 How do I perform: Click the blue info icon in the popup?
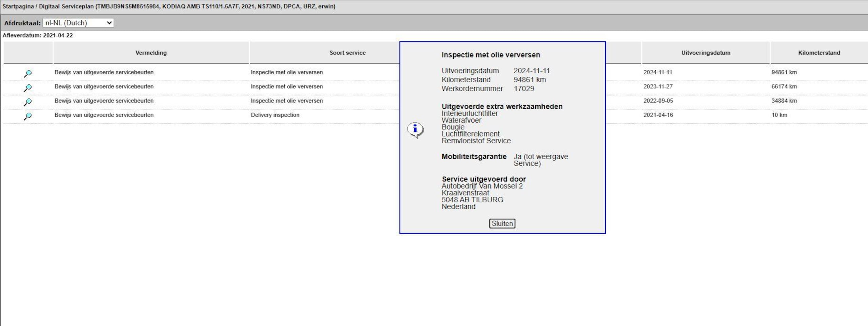(415, 130)
